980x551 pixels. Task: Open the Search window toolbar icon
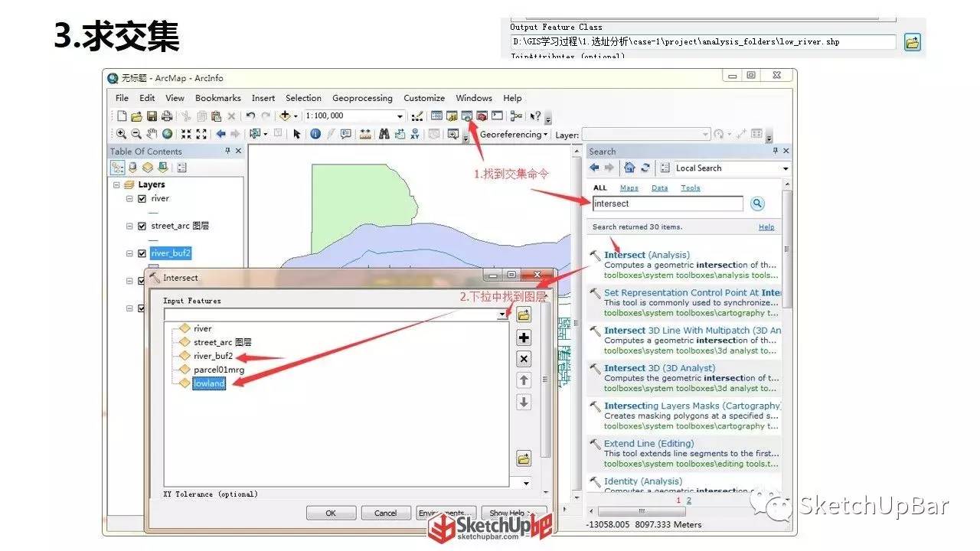coord(467,116)
